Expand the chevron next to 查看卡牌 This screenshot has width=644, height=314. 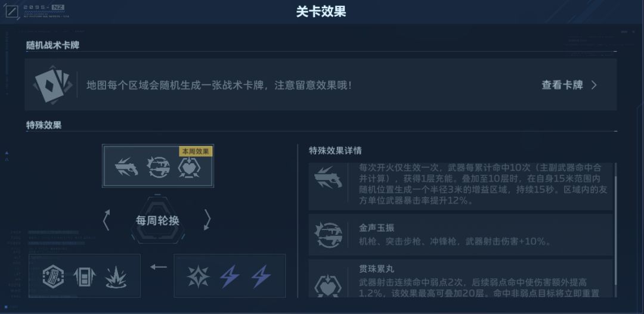point(594,85)
